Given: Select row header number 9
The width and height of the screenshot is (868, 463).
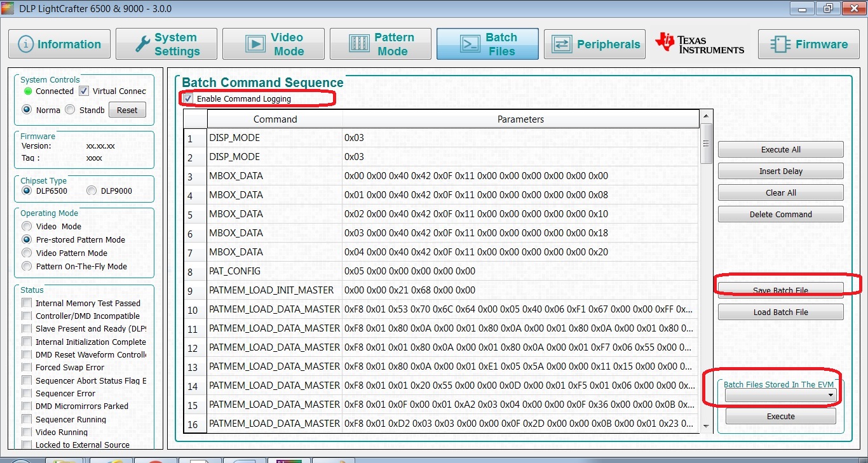Looking at the screenshot, I should [x=195, y=291].
